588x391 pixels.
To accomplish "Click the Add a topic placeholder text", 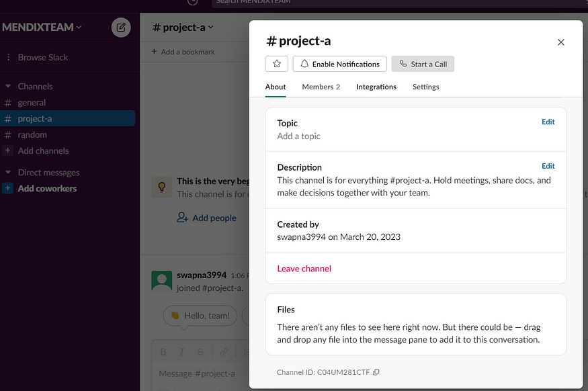I will coord(298,136).
